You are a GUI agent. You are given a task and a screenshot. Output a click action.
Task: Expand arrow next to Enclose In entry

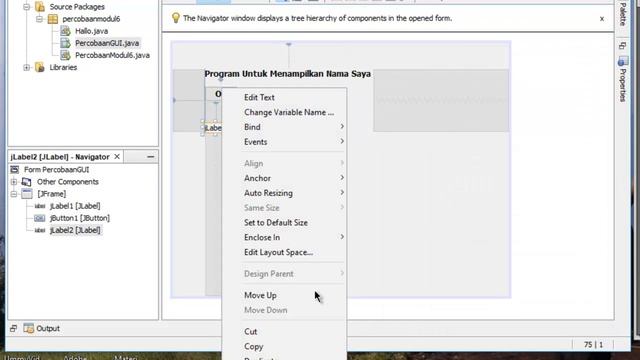click(342, 237)
